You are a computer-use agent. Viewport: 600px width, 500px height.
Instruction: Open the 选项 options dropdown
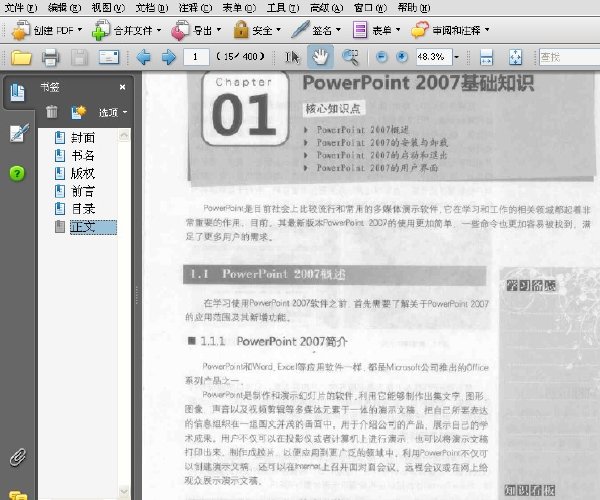coord(113,112)
